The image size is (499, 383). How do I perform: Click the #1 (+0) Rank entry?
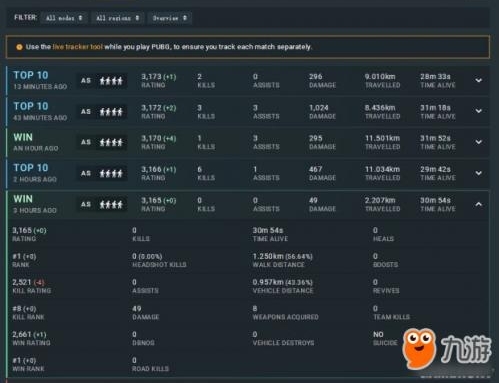tap(24, 260)
